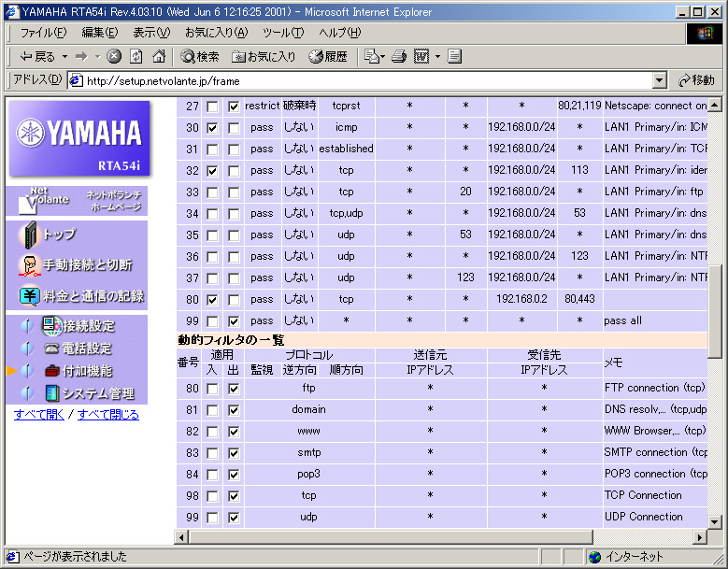The height and width of the screenshot is (569, 728).
Task: Click the IE Stop toolbar icon
Action: (115, 56)
